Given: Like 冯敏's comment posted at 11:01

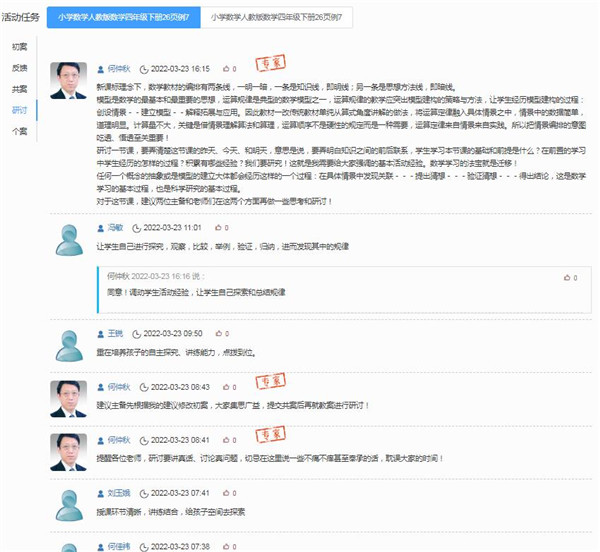Looking at the screenshot, I should click(x=218, y=228).
